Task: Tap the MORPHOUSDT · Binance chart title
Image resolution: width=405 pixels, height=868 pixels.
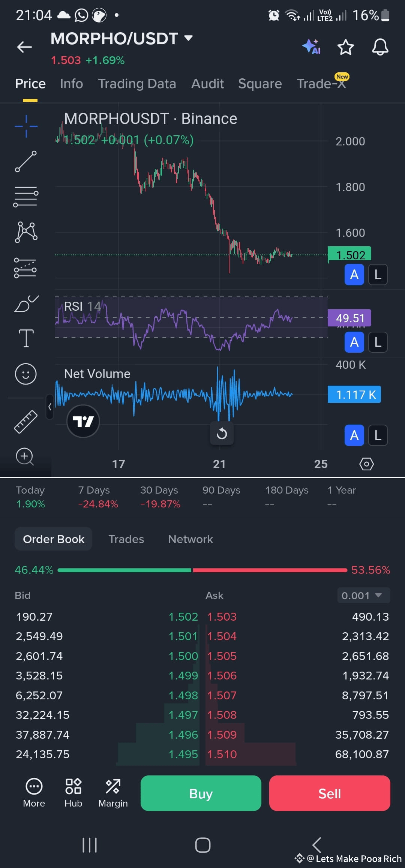Action: tap(150, 119)
